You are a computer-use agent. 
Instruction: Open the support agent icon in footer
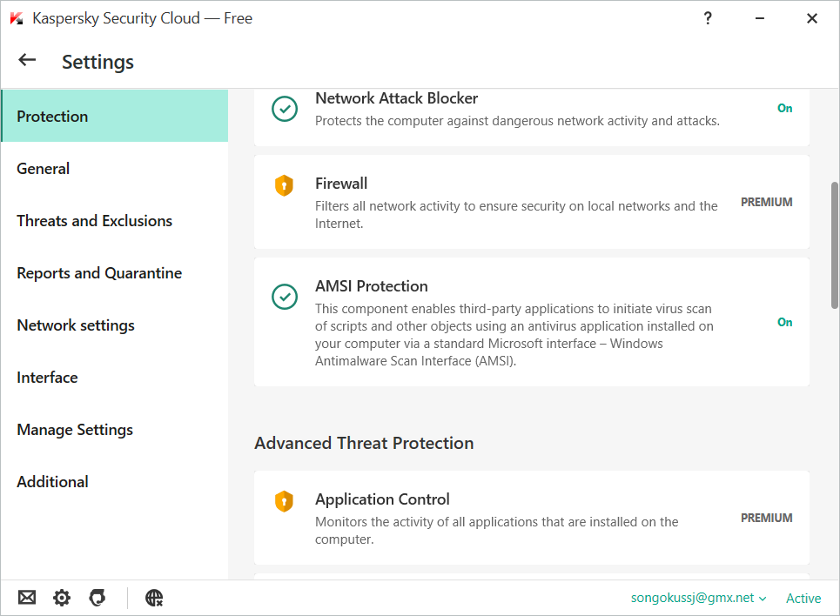(x=97, y=598)
